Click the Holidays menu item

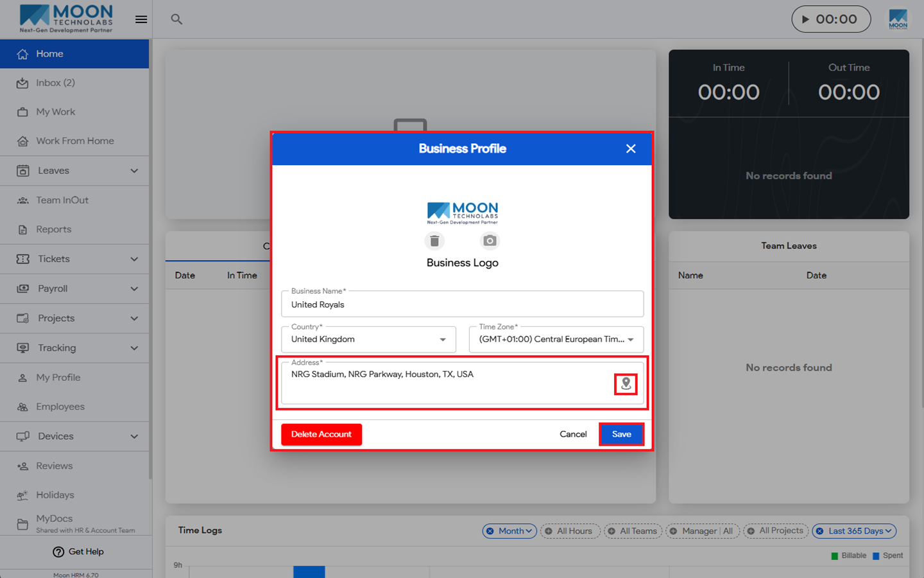pyautogui.click(x=74, y=495)
